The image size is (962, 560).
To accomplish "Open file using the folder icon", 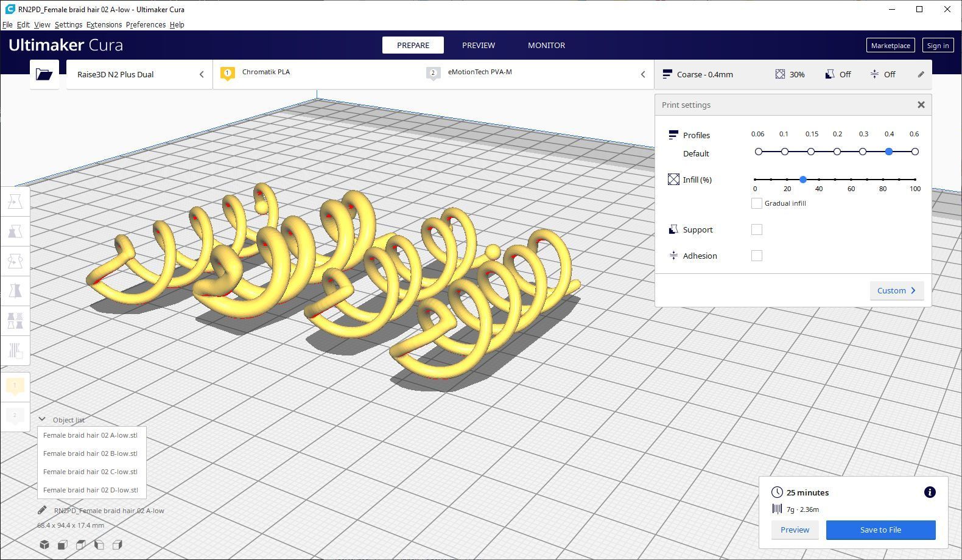I will point(44,74).
